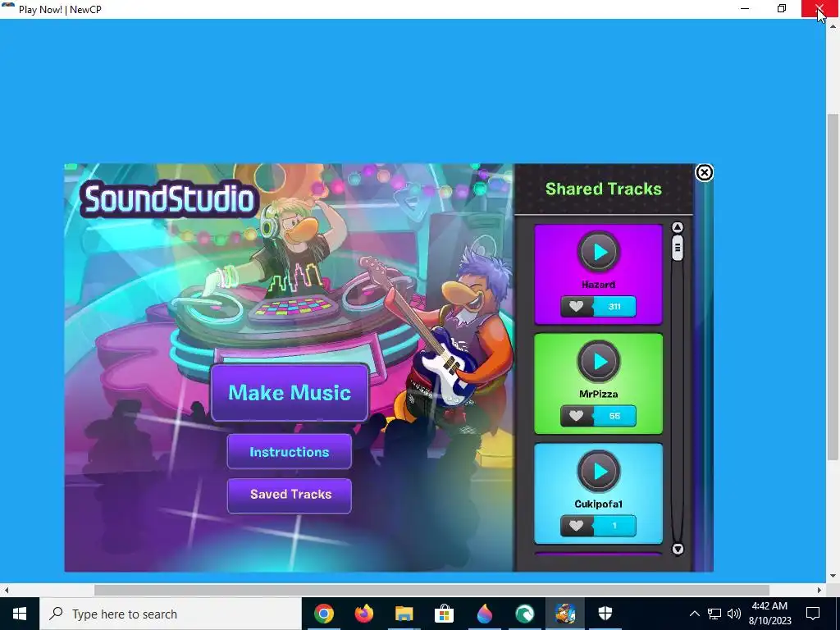Click the page vertical scrollbar thumb

point(833,286)
